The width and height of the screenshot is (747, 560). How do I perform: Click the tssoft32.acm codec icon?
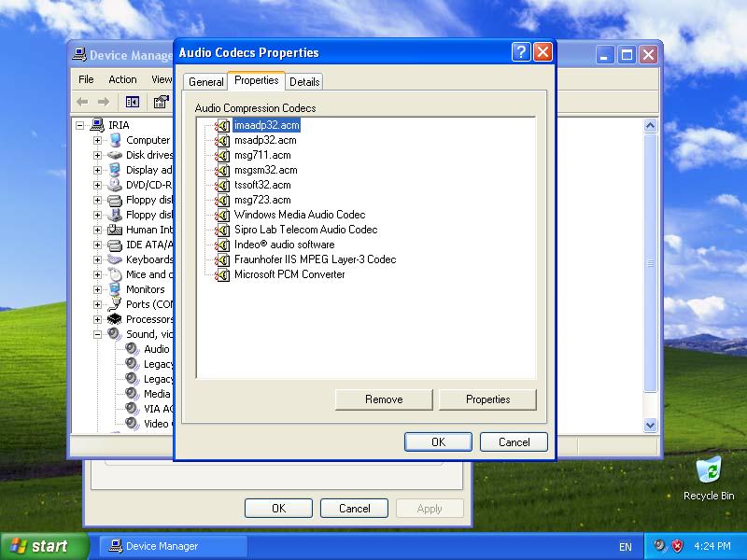point(222,185)
